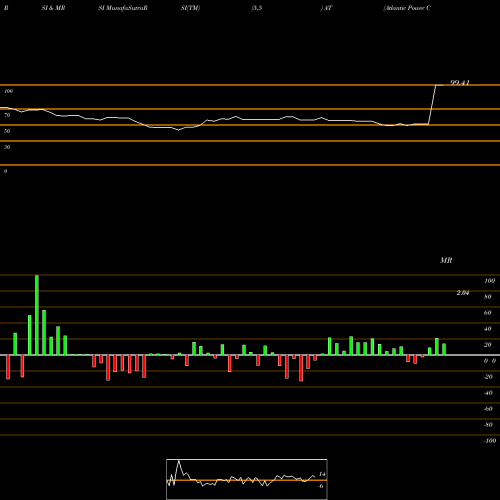
Task: Click the -60 label on MR axis
Action: 488,409
